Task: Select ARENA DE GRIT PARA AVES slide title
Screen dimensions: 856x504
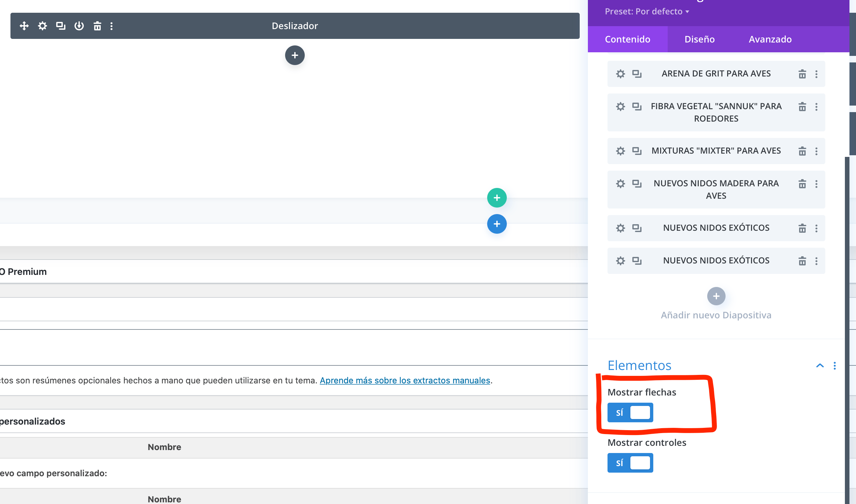Action: coord(716,74)
